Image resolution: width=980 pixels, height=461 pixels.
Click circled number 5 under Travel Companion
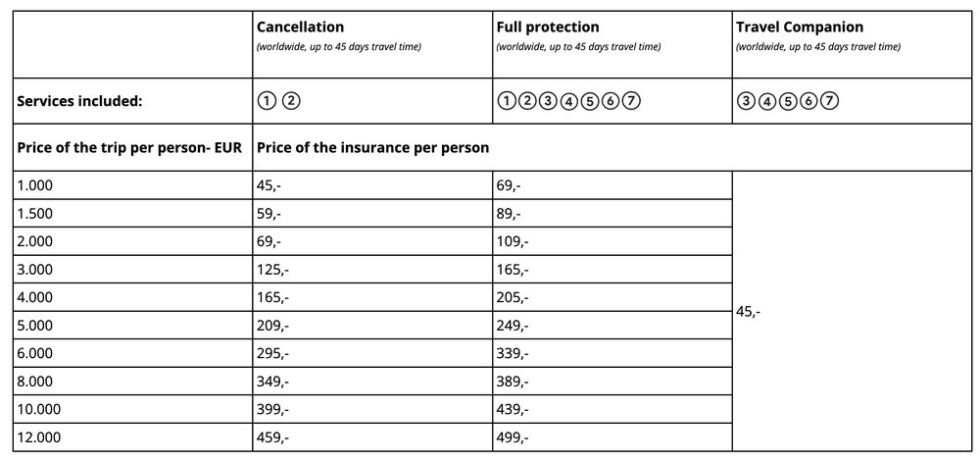(789, 100)
